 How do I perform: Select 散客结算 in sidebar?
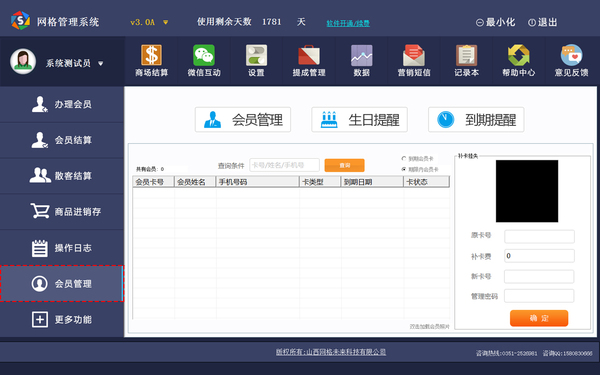pyautogui.click(x=62, y=176)
